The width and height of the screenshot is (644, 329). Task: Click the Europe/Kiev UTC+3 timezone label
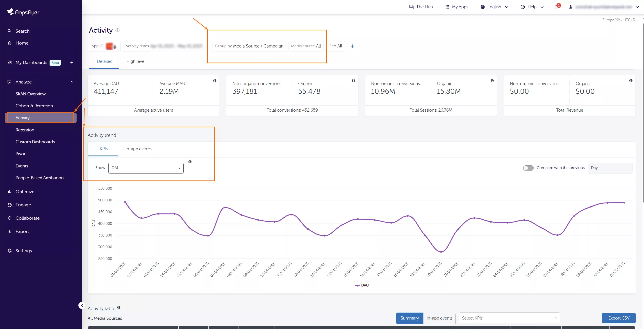point(618,20)
